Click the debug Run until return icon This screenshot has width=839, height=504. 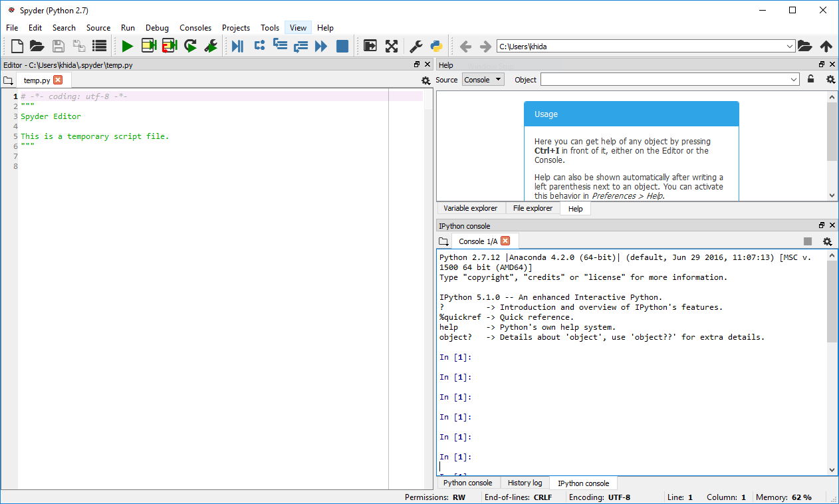click(x=300, y=46)
